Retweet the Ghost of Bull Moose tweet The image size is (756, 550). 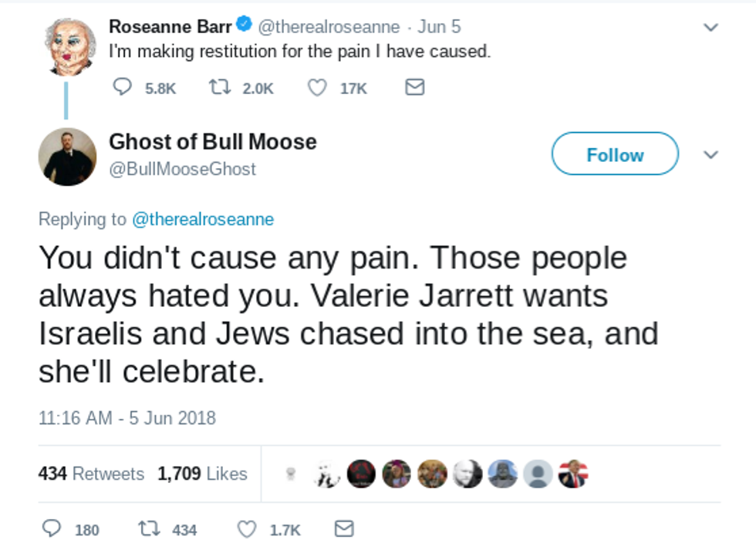[x=147, y=529]
